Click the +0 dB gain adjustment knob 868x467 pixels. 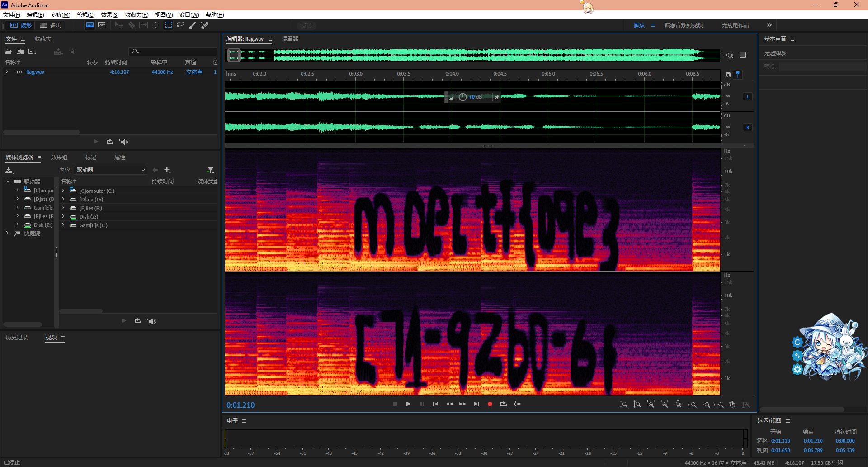[462, 97]
